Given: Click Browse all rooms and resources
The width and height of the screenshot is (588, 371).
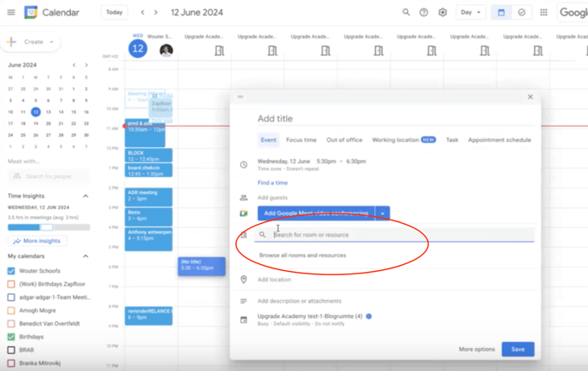Looking at the screenshot, I should tap(303, 256).
